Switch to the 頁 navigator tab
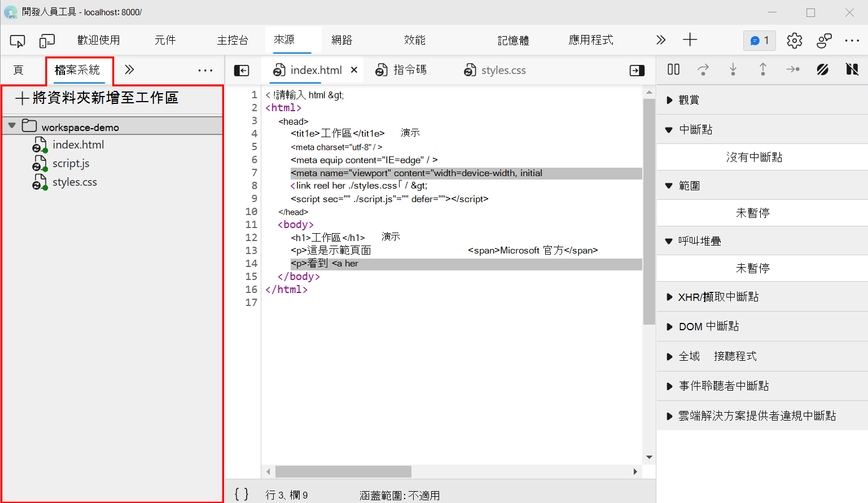 click(x=19, y=70)
